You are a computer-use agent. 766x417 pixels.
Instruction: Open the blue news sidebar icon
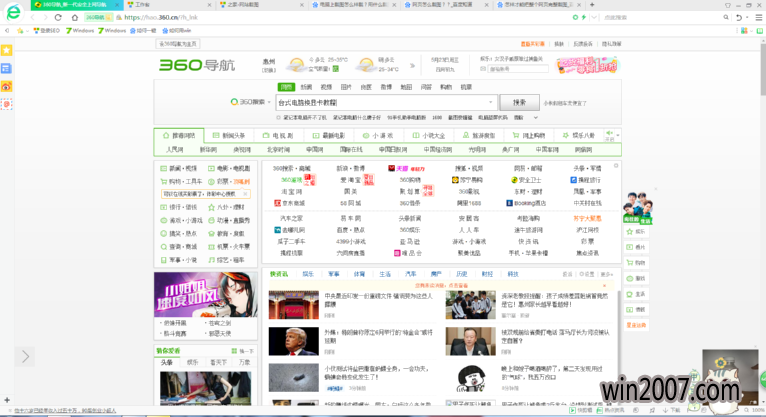[x=6, y=68]
